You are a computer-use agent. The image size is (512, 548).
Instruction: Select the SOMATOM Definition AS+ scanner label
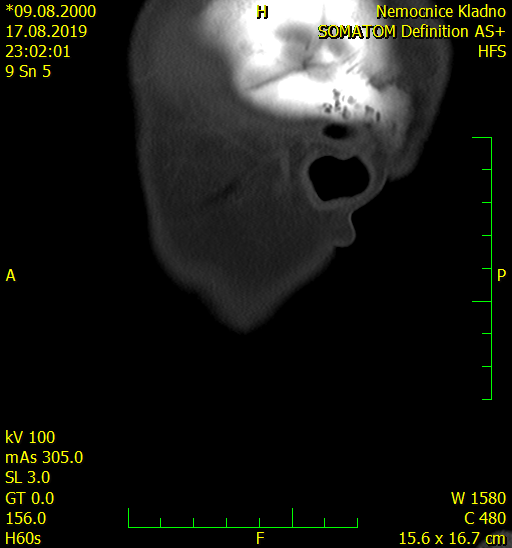pos(412,32)
